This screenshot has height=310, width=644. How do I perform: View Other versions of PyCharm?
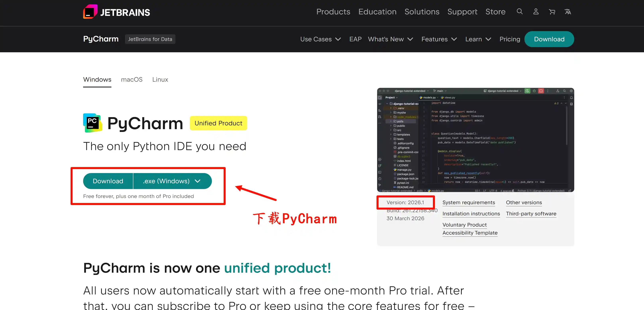tap(524, 202)
